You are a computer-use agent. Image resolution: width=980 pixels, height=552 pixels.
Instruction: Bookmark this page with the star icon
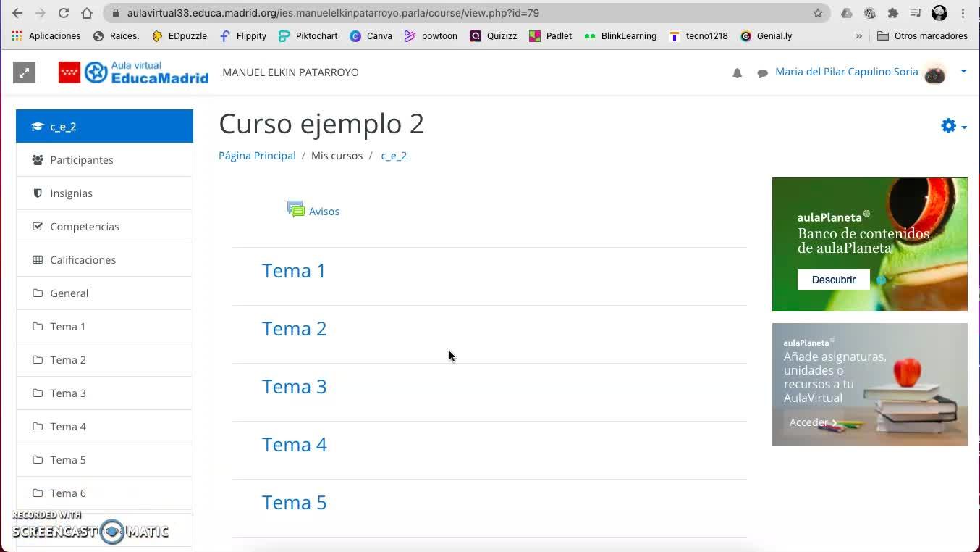click(x=818, y=13)
